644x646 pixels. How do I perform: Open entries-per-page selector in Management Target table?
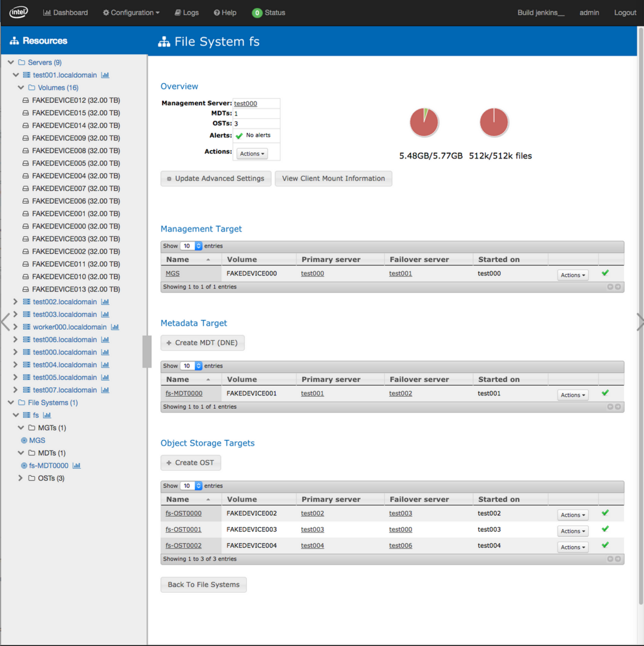click(x=191, y=246)
